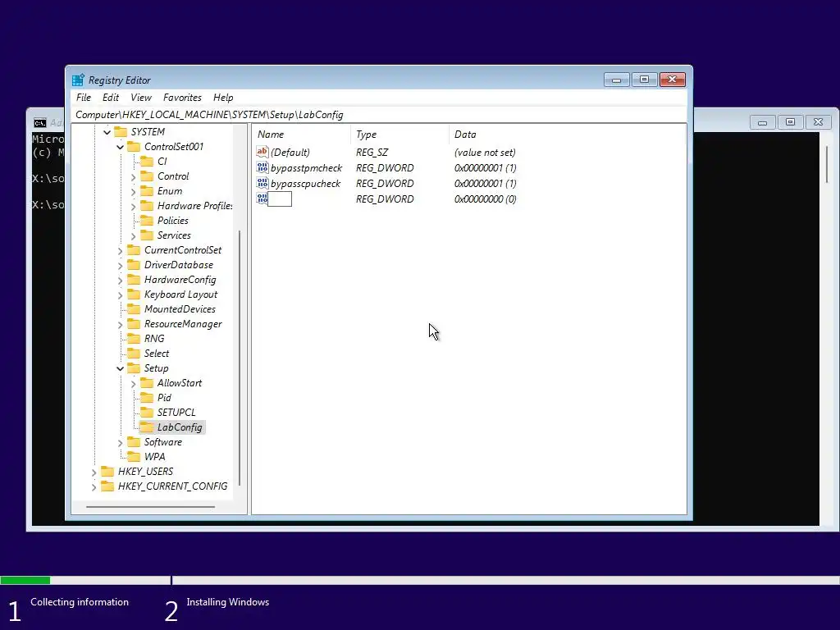
Task: Click the new value name edit box
Action: [x=280, y=199]
